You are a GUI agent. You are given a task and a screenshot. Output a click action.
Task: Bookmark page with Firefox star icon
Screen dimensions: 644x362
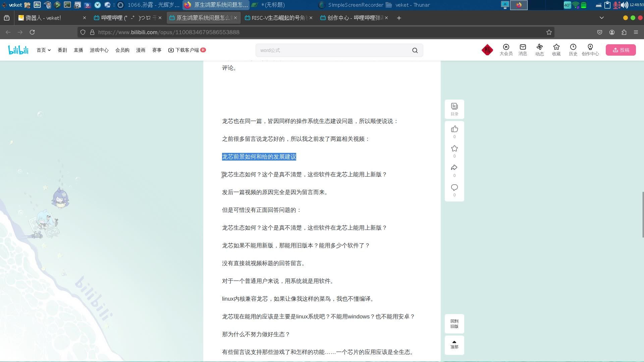coord(549,32)
